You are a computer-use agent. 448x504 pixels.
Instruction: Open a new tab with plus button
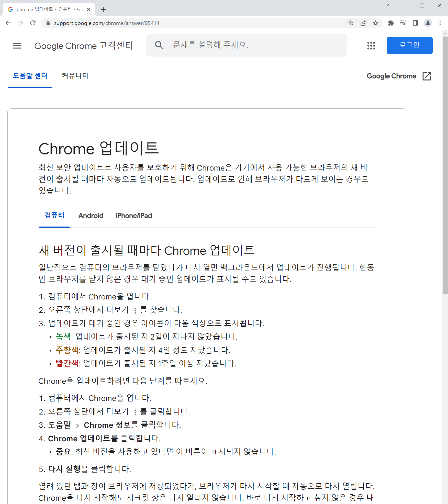tap(103, 9)
